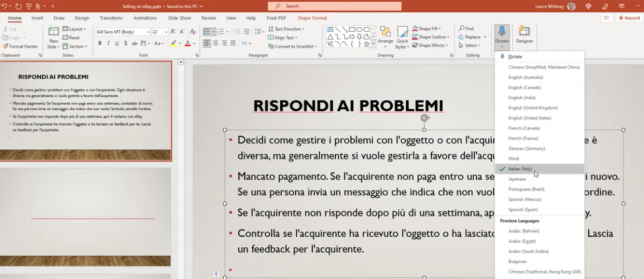This screenshot has width=644, height=279.
Task: Switch to the Transitions tab
Action: 111,18
